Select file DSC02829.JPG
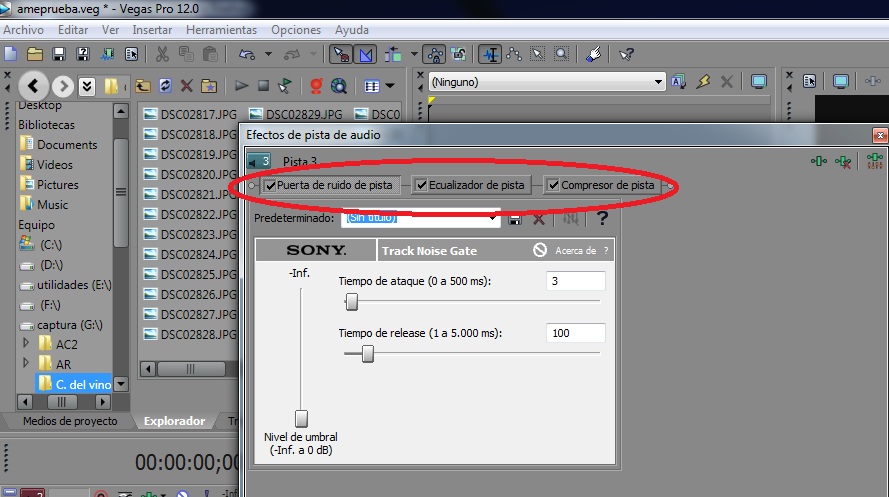Screen dimensions: 889x497 296,114
